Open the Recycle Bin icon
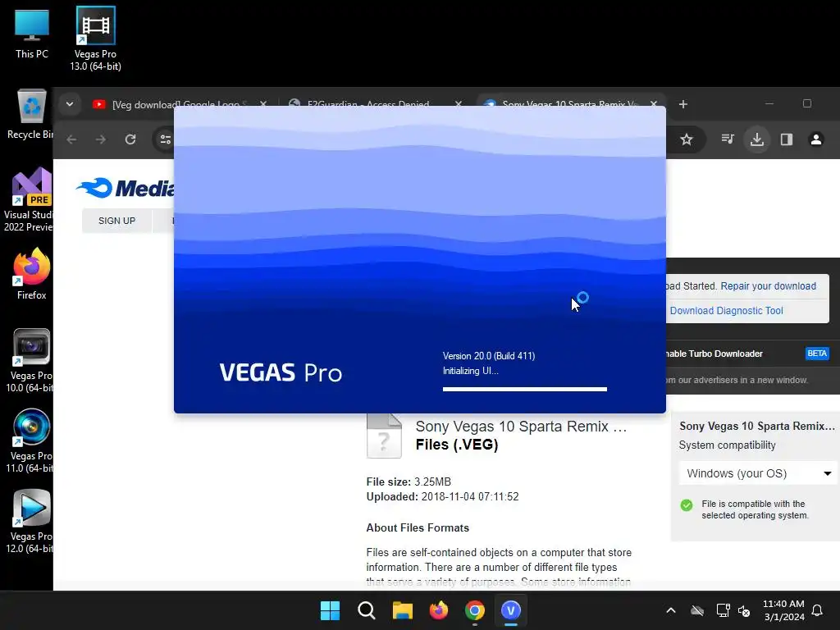This screenshot has height=630, width=840. (x=30, y=114)
